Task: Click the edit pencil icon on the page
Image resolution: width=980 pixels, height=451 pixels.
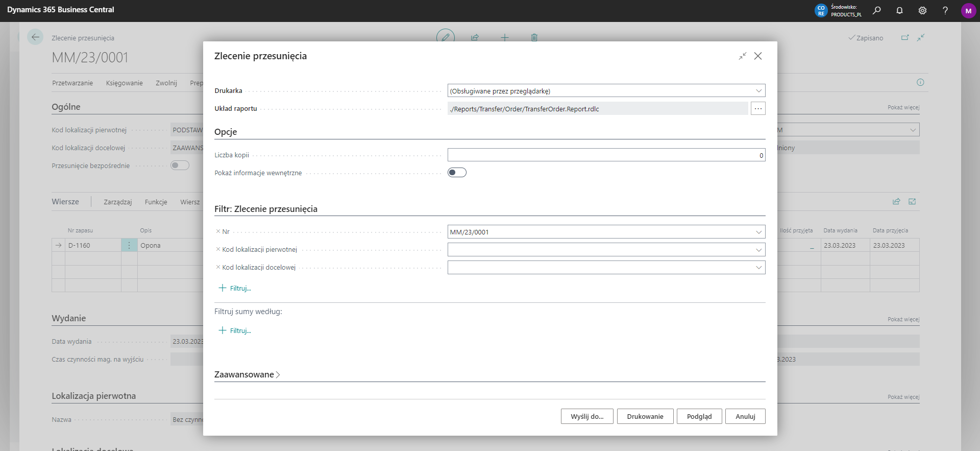Action: [446, 37]
